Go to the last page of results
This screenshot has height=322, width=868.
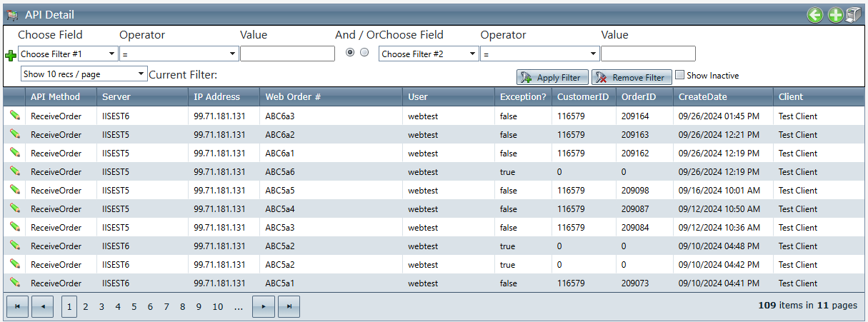coord(289,306)
